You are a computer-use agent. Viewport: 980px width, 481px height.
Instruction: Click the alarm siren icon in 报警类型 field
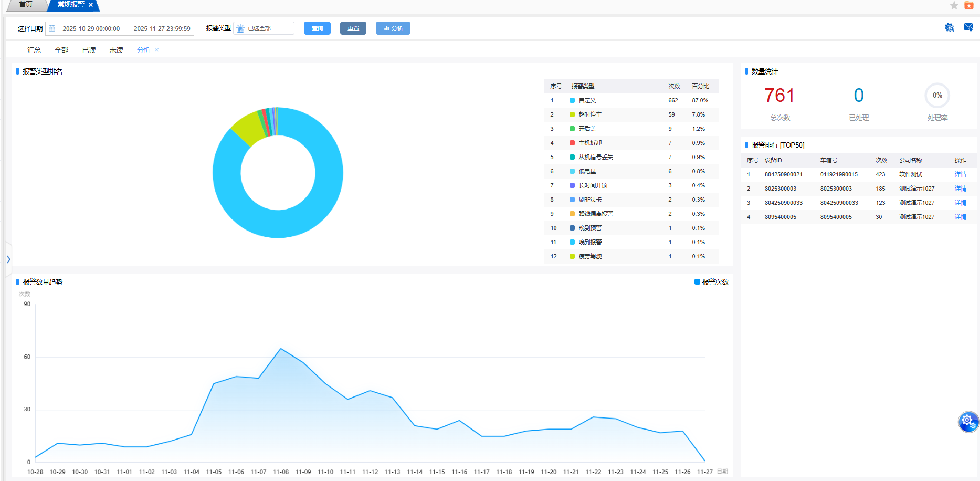pos(240,28)
